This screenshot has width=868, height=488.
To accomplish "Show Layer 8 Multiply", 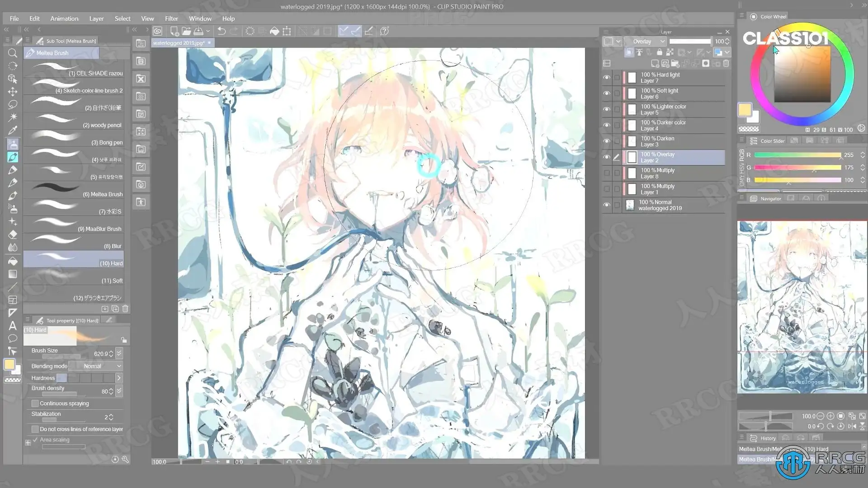I will [x=607, y=173].
